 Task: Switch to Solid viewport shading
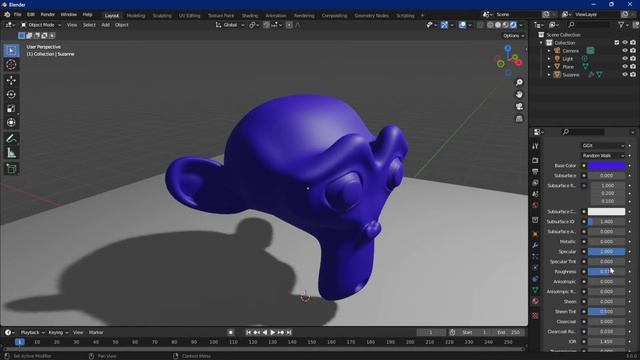coord(498,25)
